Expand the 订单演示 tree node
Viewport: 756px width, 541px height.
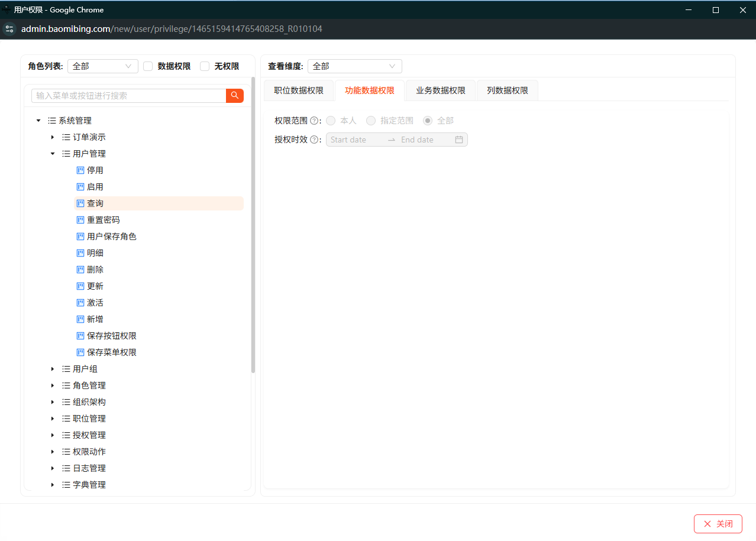point(53,137)
